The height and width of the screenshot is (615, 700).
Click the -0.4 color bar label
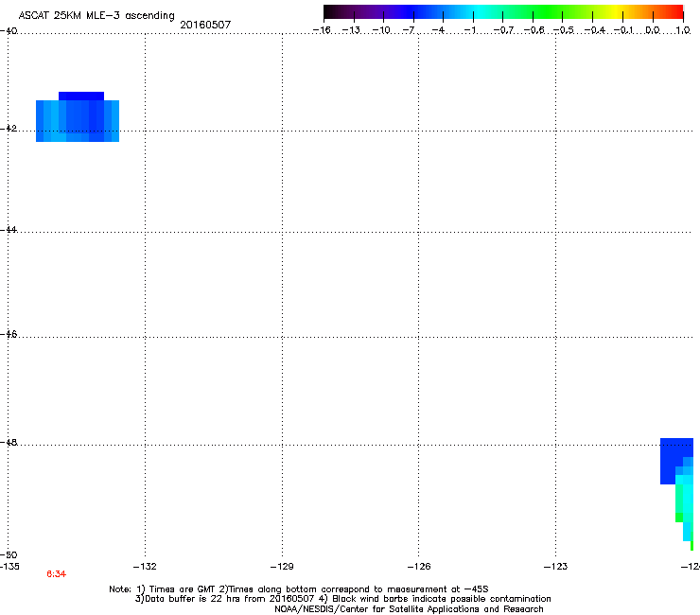(594, 30)
